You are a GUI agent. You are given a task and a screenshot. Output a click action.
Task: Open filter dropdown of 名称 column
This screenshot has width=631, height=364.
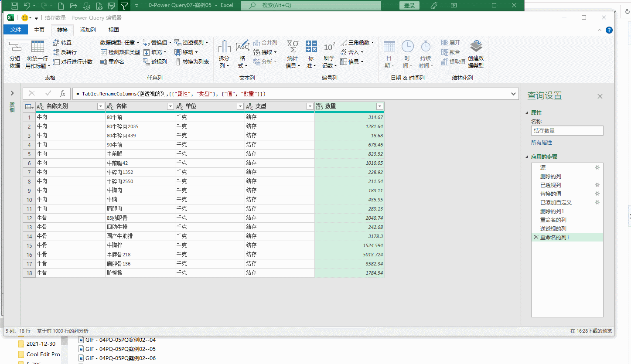click(170, 106)
